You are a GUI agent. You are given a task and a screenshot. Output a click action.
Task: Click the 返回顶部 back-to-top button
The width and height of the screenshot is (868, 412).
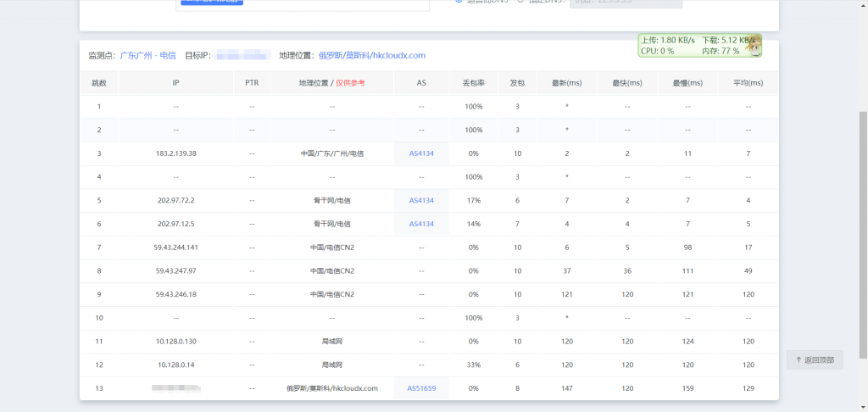815,360
